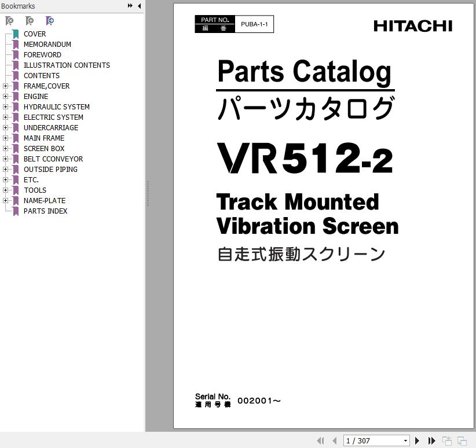Image resolution: width=476 pixels, height=448 pixels.
Task: Select the MAIN FRAME bookmark label
Action: point(44,138)
